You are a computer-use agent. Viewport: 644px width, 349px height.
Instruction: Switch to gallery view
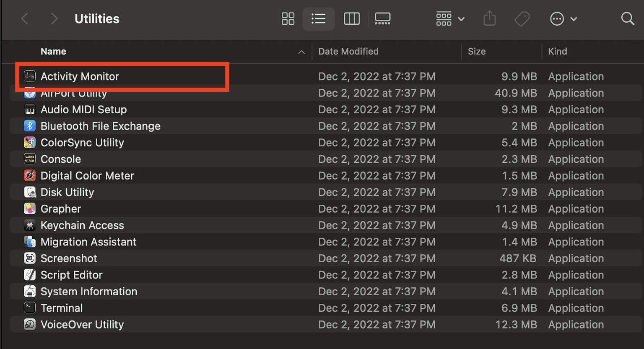(x=382, y=19)
